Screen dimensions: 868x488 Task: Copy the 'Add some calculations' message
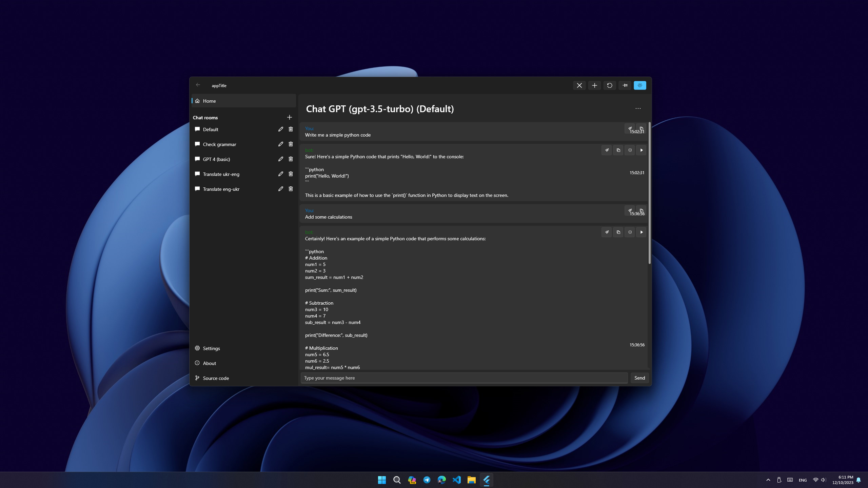[641, 210]
